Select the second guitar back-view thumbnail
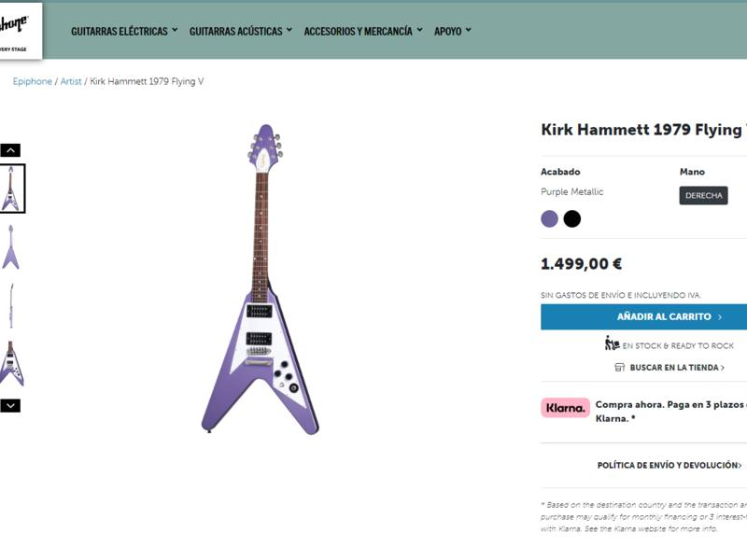Viewport: 747px width, 560px height. [11, 247]
